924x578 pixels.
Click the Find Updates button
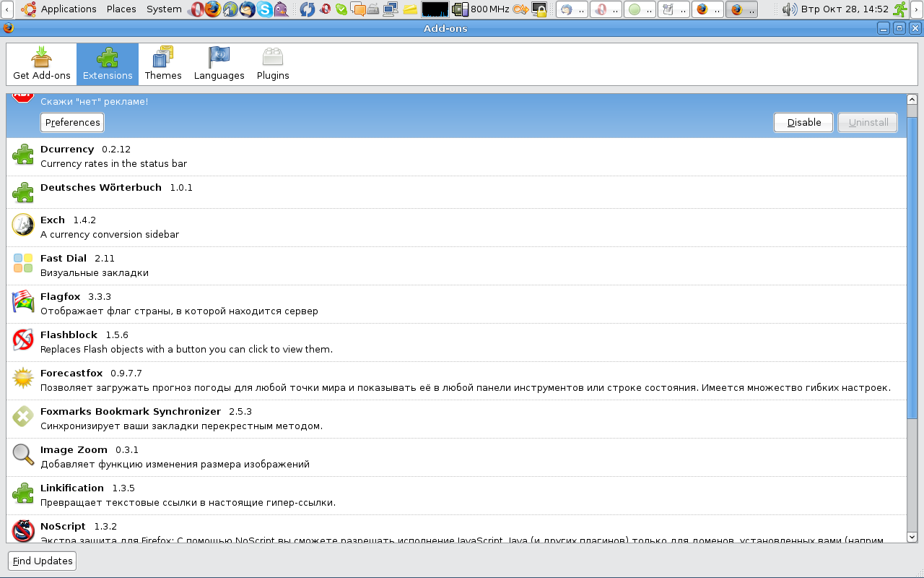42,561
